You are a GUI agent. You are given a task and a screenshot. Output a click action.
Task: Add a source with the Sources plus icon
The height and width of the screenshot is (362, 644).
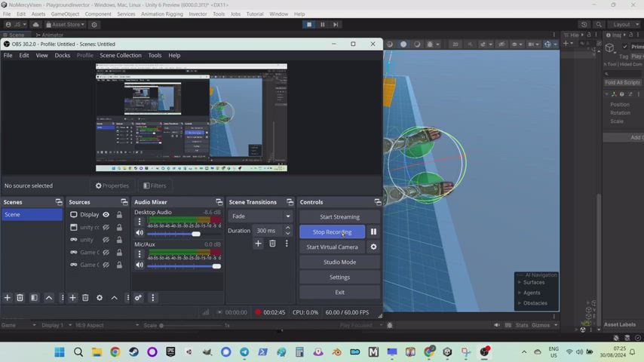[x=72, y=297]
